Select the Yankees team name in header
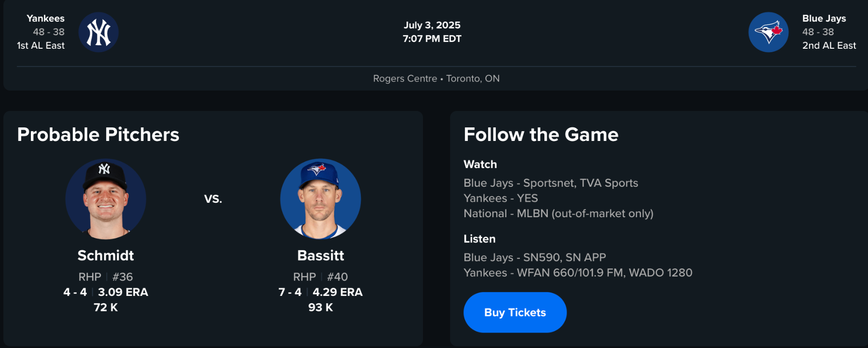 click(x=45, y=18)
